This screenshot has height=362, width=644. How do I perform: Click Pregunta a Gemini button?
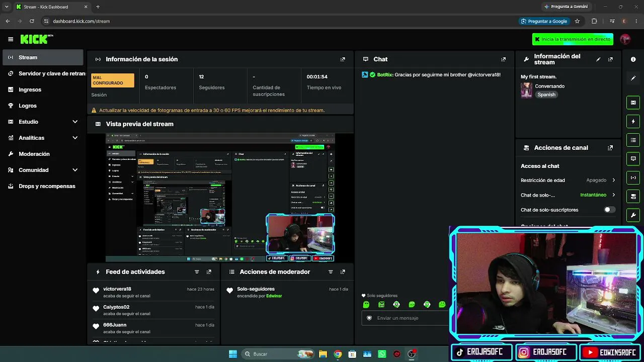coord(566,7)
